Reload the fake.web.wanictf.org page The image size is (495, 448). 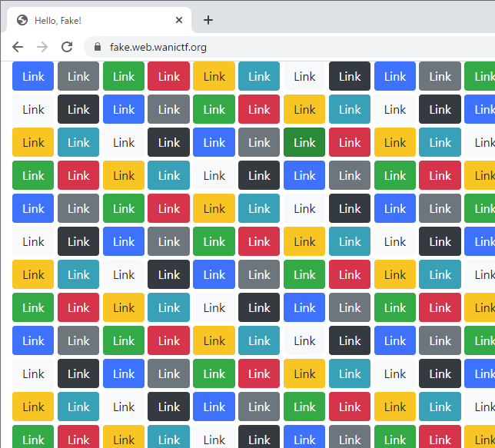coord(67,47)
